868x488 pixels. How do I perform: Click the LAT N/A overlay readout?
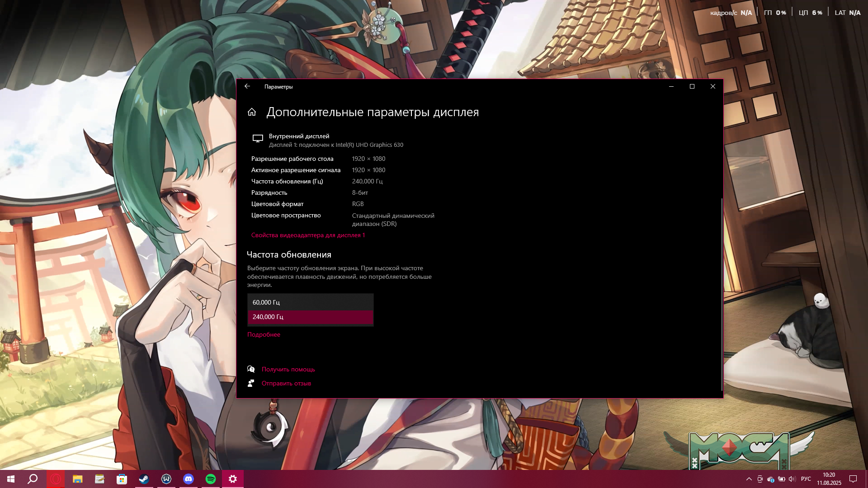848,13
